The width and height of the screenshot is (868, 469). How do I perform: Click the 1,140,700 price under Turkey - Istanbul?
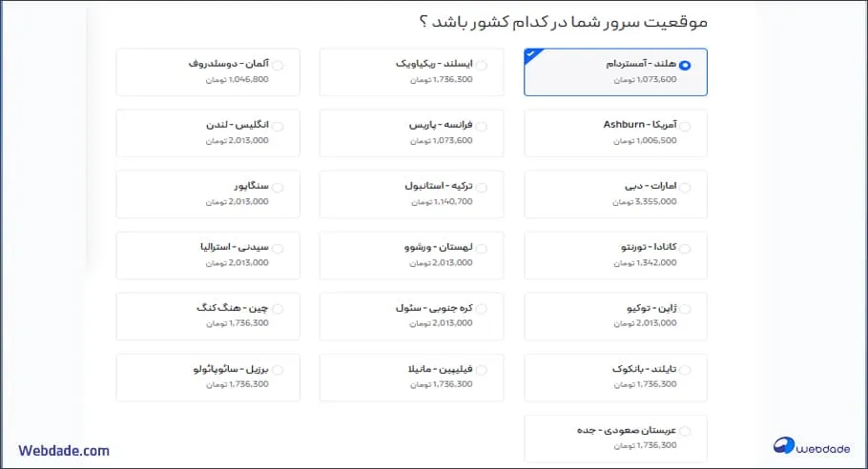[442, 202]
